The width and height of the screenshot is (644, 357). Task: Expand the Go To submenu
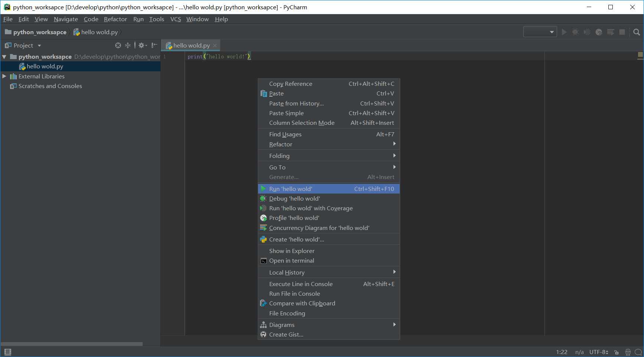[329, 167]
